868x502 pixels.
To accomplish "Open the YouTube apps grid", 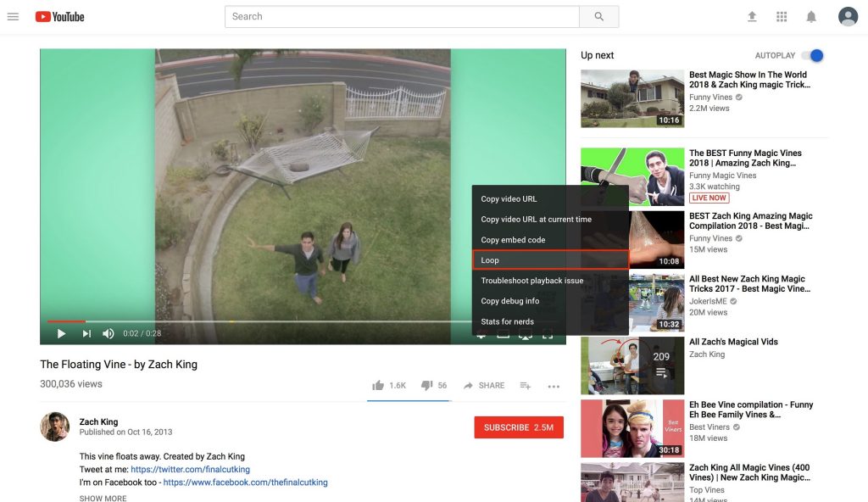I will (x=782, y=17).
